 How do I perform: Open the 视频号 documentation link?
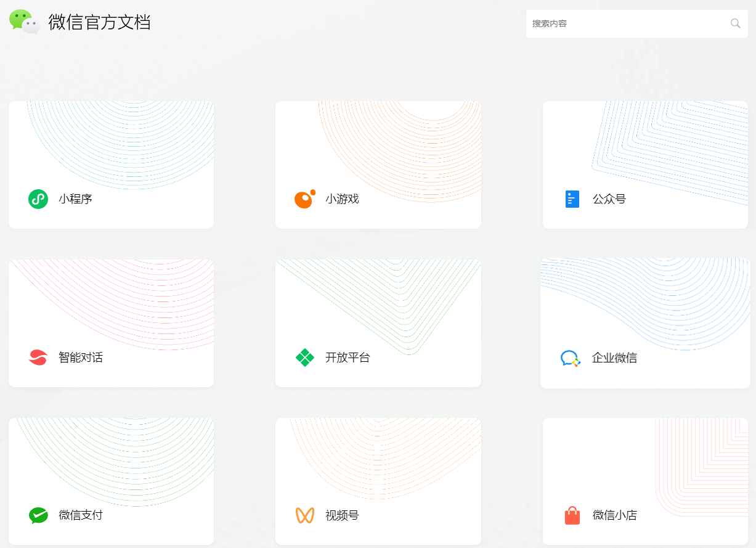(x=343, y=515)
